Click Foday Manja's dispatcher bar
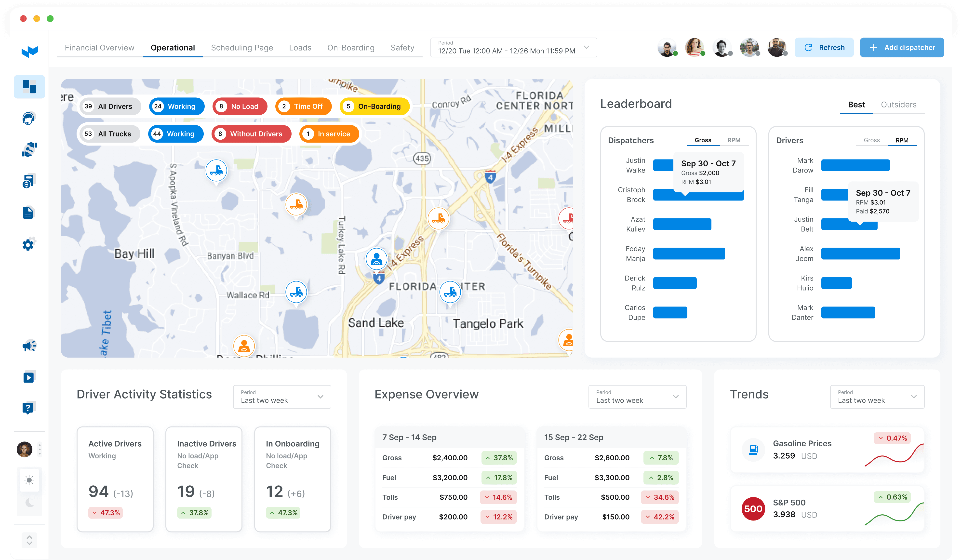Image resolution: width=962 pixels, height=560 pixels. tap(689, 253)
